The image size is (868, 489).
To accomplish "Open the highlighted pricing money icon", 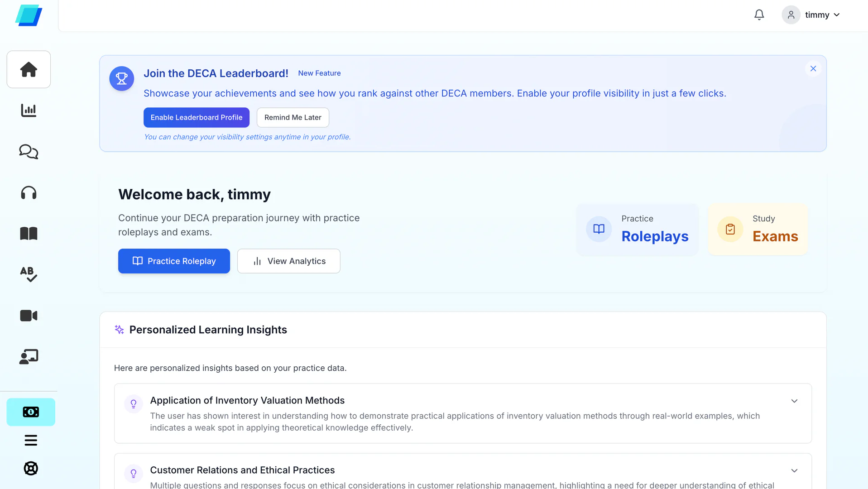I will click(30, 412).
